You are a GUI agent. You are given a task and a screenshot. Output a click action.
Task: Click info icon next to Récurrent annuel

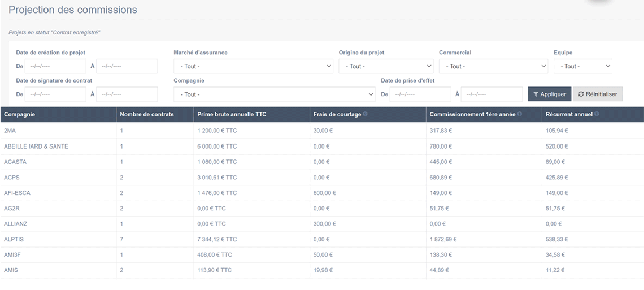coord(597,114)
